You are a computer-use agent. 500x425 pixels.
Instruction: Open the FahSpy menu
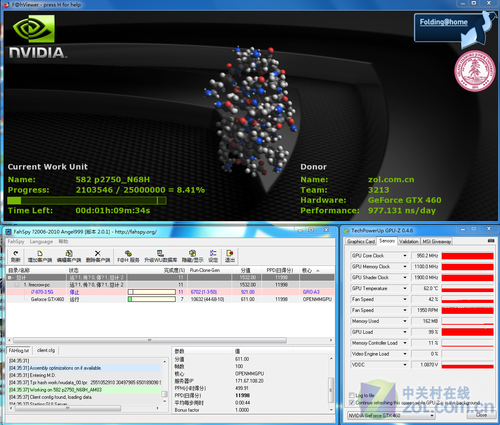16,241
